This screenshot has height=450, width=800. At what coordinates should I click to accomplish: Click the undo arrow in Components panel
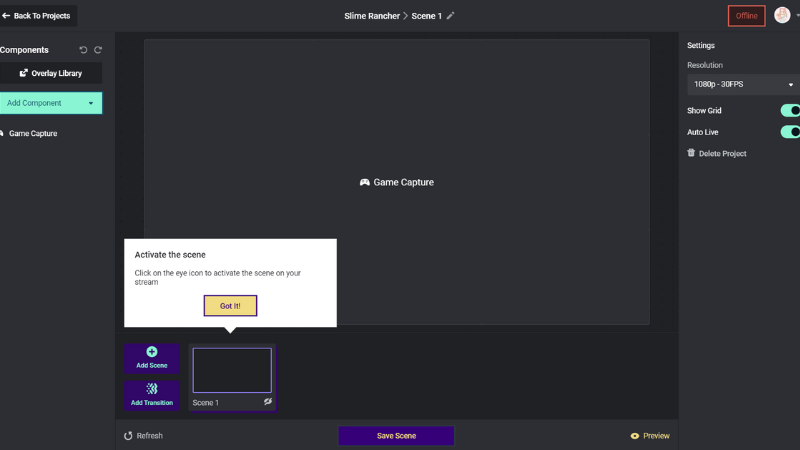pos(84,50)
